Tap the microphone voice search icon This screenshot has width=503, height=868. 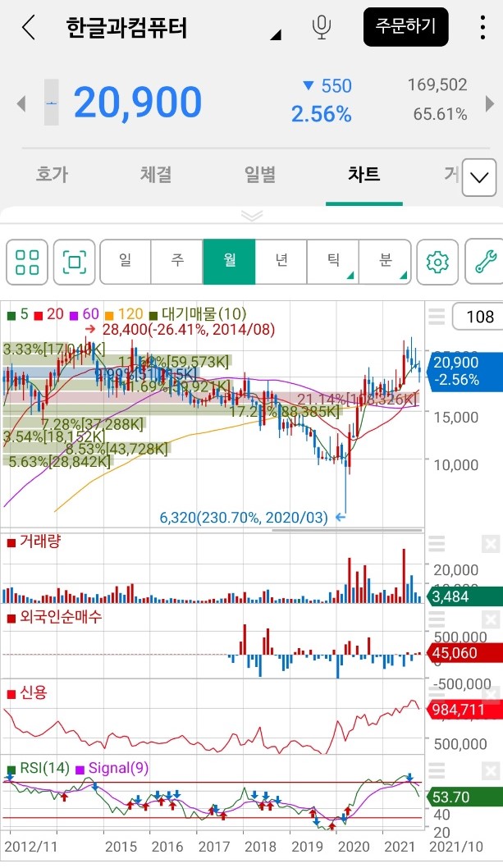click(322, 27)
